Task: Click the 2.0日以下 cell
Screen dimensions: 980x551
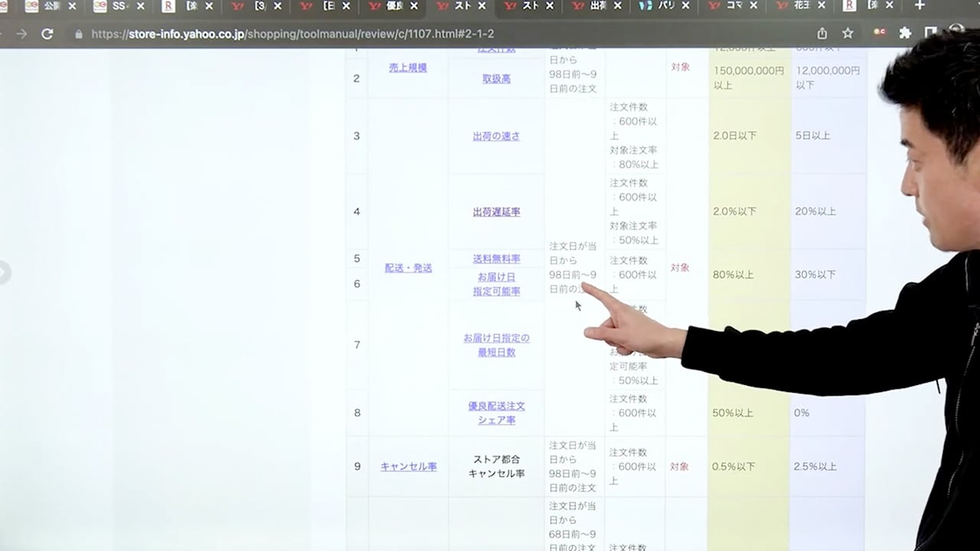Action: tap(734, 135)
